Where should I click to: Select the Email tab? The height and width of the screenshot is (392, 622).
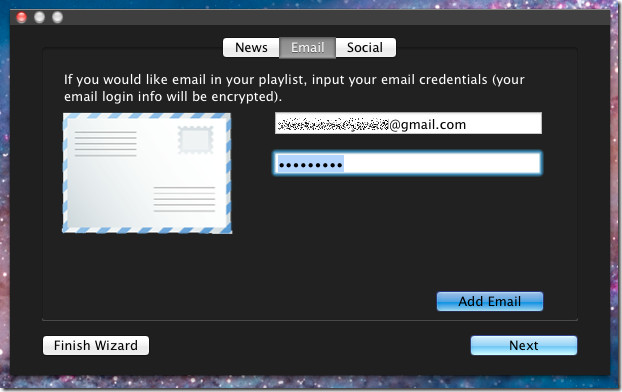[308, 48]
